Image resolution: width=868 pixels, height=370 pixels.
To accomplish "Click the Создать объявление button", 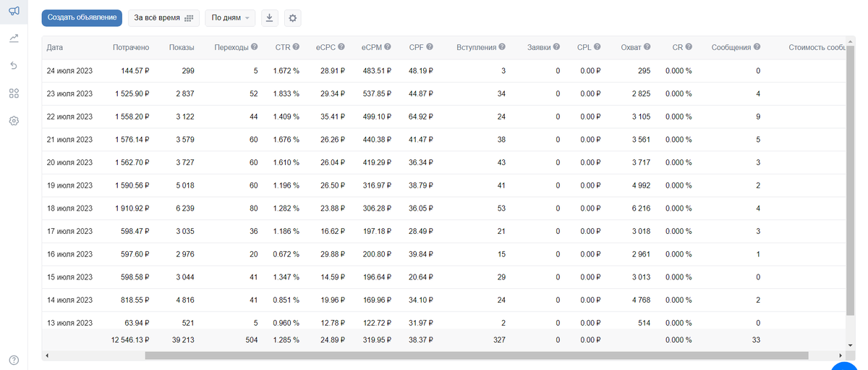I will pyautogui.click(x=82, y=18).
